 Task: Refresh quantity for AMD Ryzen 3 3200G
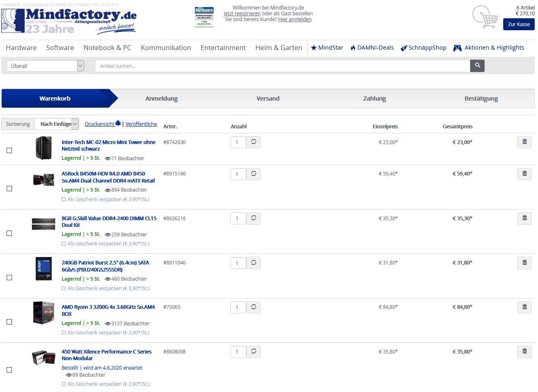tap(254, 307)
